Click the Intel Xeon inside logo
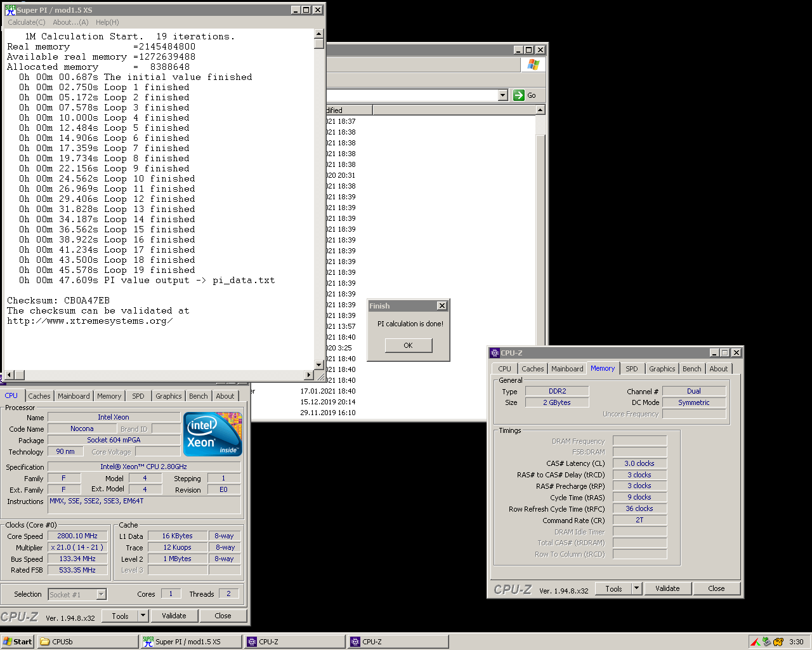Viewport: 812px width, 650px height. click(213, 434)
